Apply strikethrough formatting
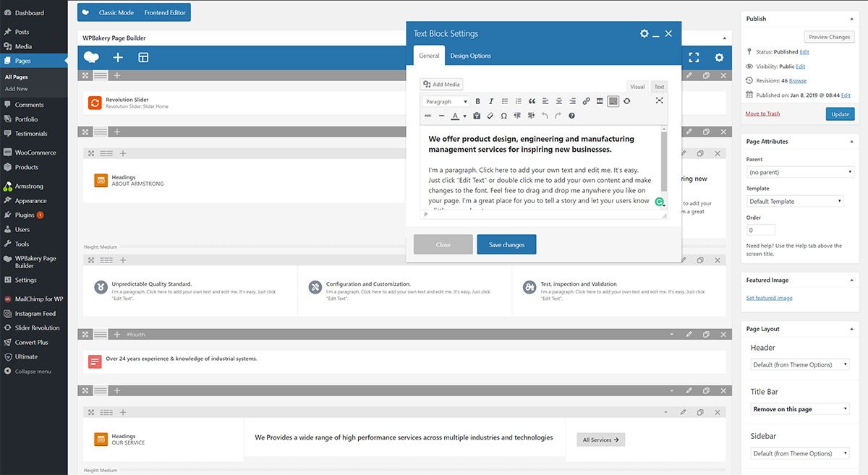 click(x=427, y=116)
